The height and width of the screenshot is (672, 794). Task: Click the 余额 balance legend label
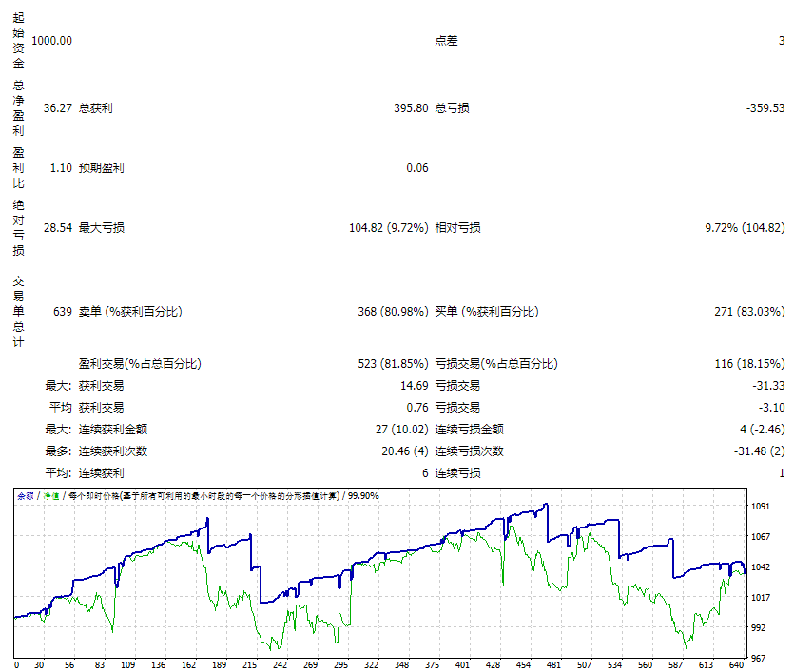click(x=26, y=496)
